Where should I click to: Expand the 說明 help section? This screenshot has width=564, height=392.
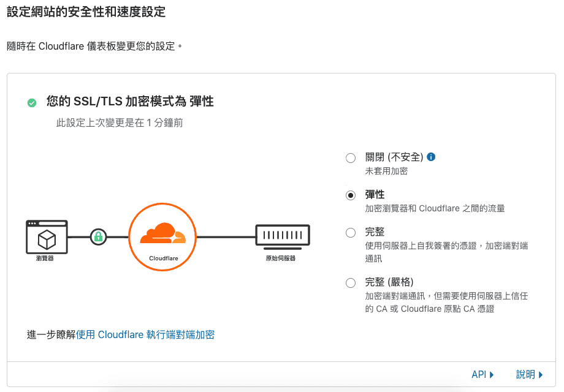529,375
